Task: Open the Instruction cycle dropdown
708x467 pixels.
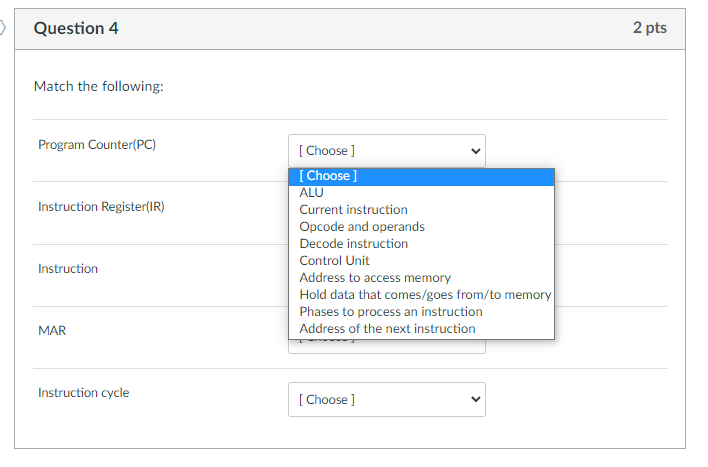Action: click(x=387, y=399)
